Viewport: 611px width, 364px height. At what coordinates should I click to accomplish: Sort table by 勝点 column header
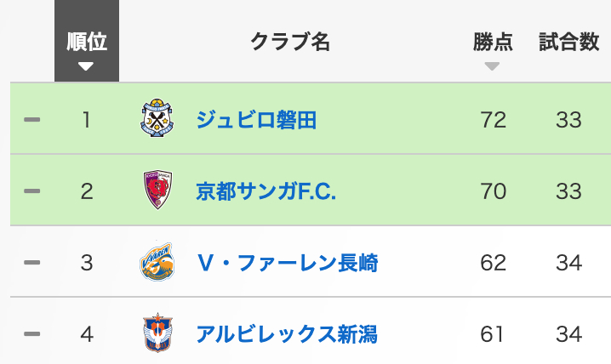click(493, 42)
